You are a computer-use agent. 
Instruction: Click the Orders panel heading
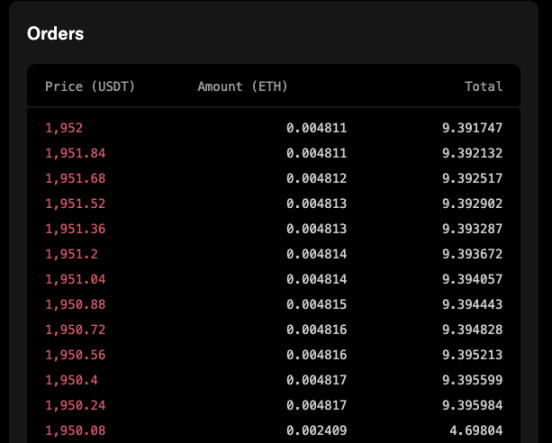tap(56, 34)
